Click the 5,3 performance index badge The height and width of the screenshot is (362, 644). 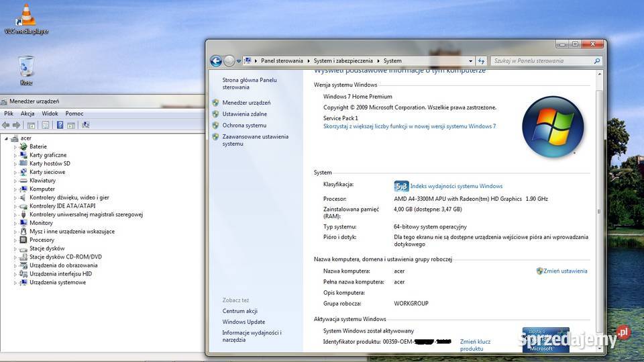tap(401, 186)
